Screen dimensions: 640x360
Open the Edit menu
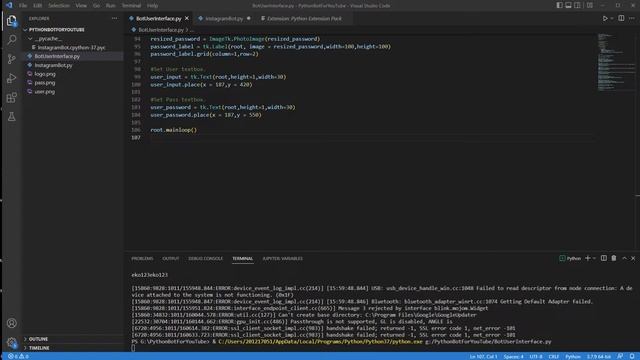(x=38, y=6)
